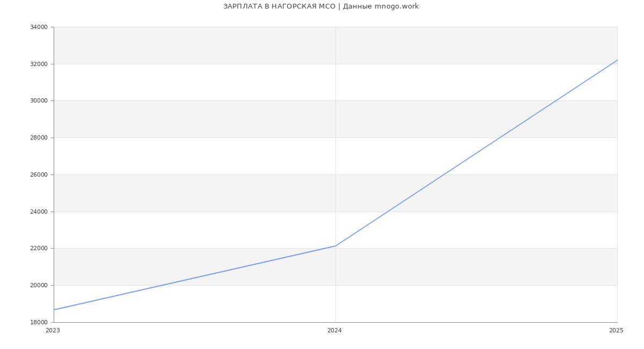
Task: Select the 2024 data point on the line
Action: [335, 246]
